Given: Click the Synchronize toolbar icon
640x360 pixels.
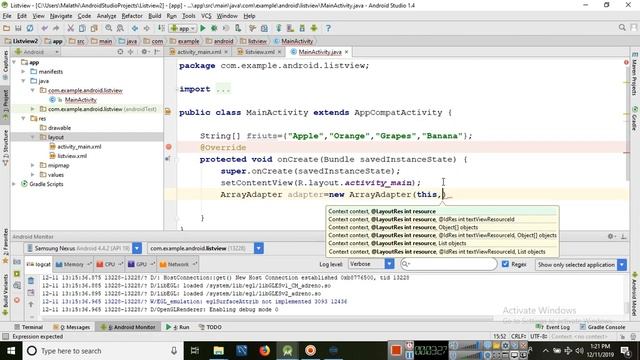Looking at the screenshot, I should click(30, 28).
